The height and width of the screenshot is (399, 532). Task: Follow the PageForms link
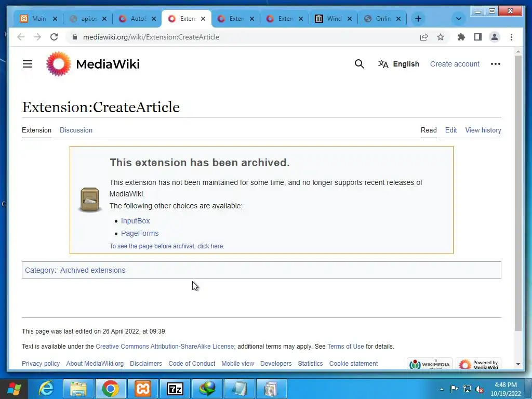(x=140, y=233)
